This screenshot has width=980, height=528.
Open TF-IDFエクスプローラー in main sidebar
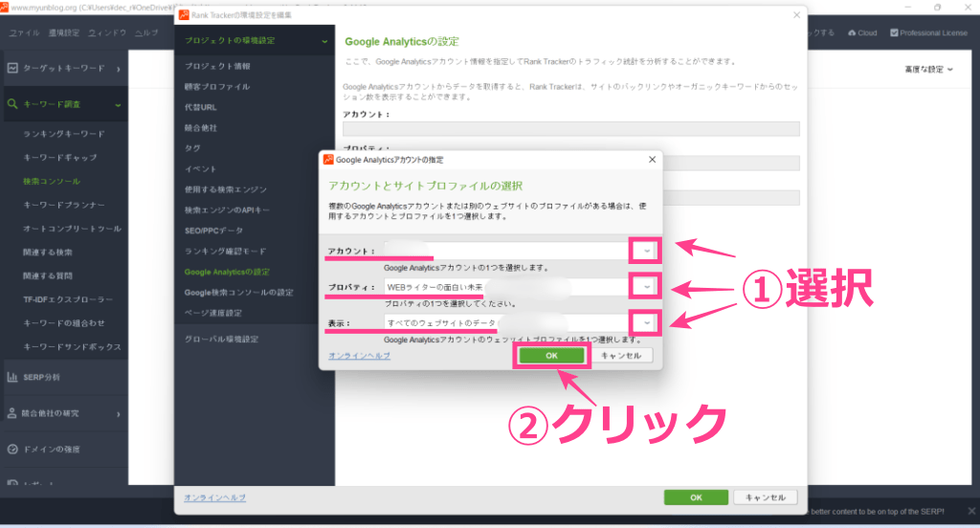pos(68,299)
